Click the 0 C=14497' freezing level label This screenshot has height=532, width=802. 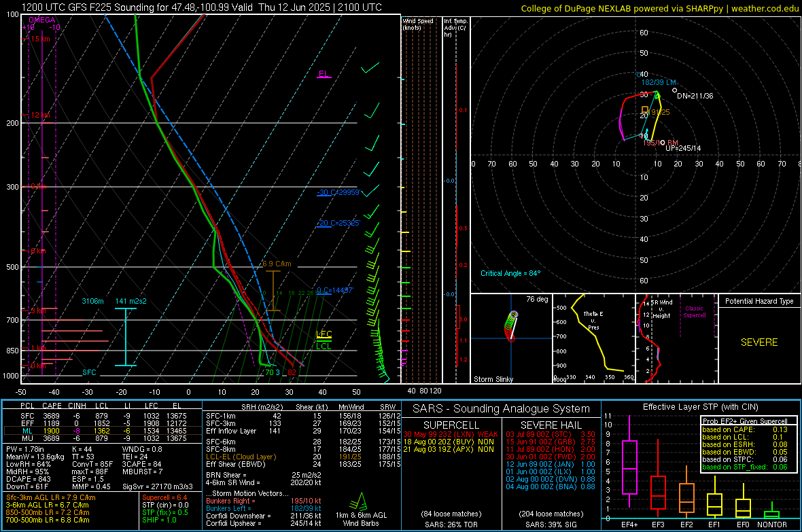(x=334, y=291)
